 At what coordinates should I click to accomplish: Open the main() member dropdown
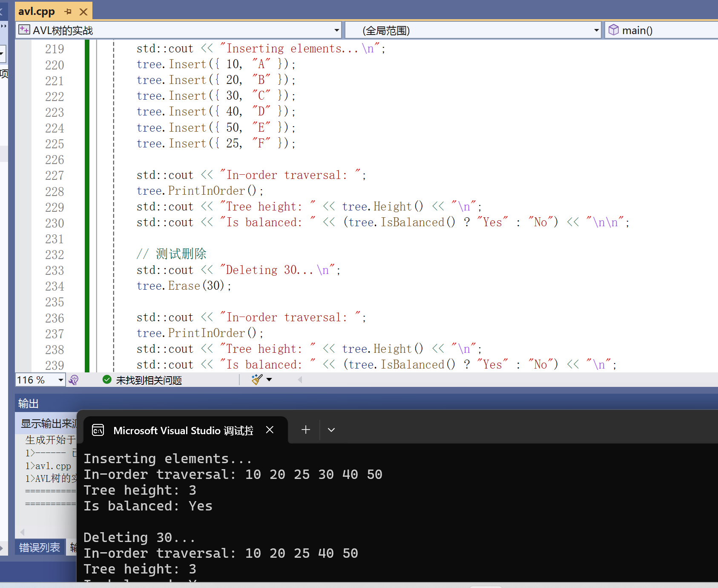[x=662, y=30]
